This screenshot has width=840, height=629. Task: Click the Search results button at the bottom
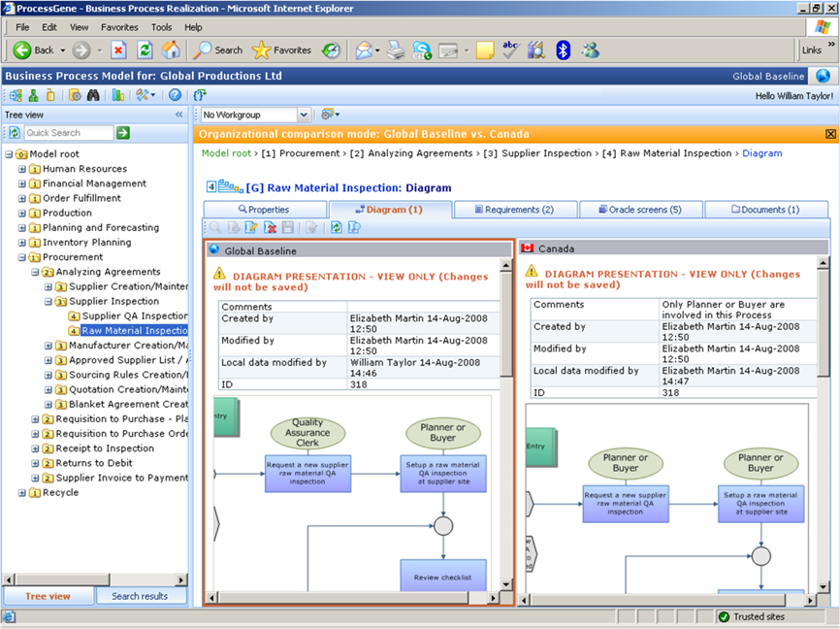pyautogui.click(x=140, y=596)
